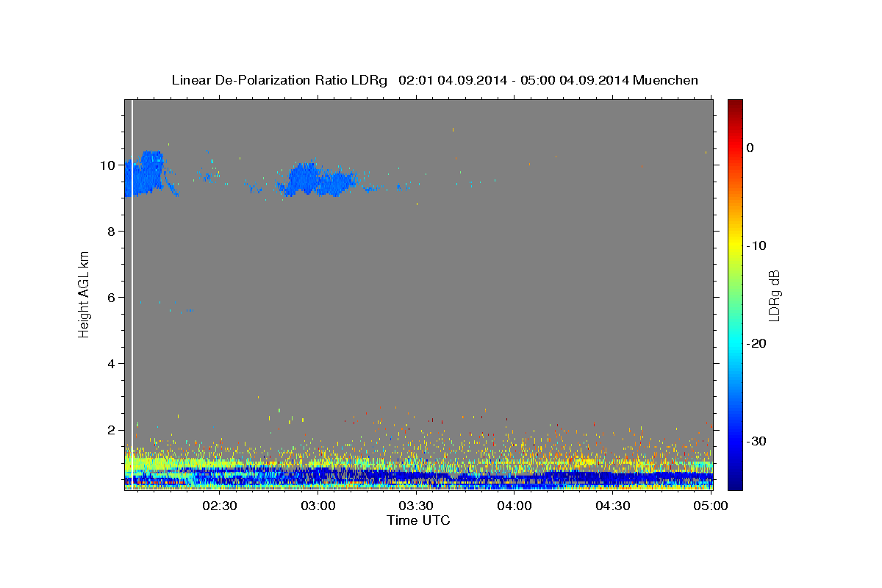The image size is (882, 588).
Task: Click the 'Muenchen' location in the title
Action: (667, 80)
